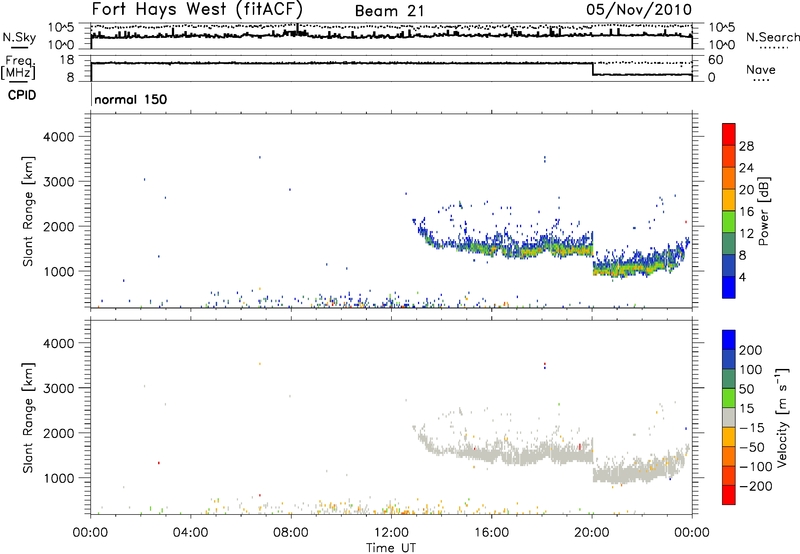This screenshot has height=554, width=800.
Task: Click the 'Beam 21' label
Action: pyautogui.click(x=389, y=11)
